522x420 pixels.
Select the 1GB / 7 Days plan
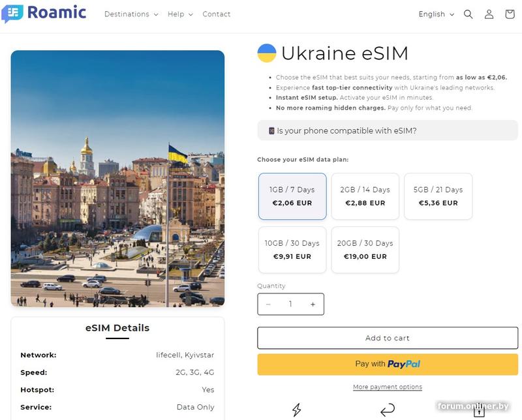coord(292,196)
